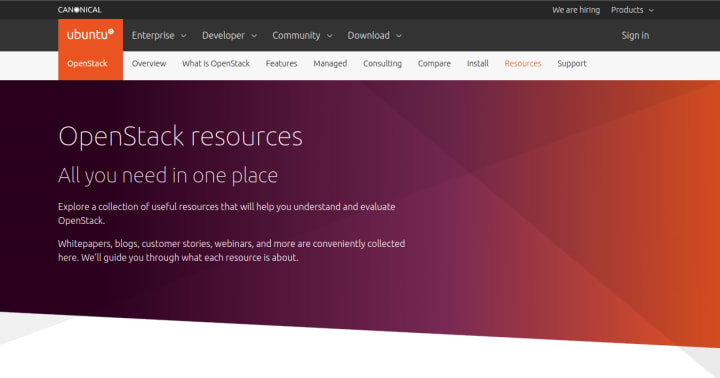Switch to the Features tab
Image resolution: width=720 pixels, height=378 pixels.
pos(281,63)
